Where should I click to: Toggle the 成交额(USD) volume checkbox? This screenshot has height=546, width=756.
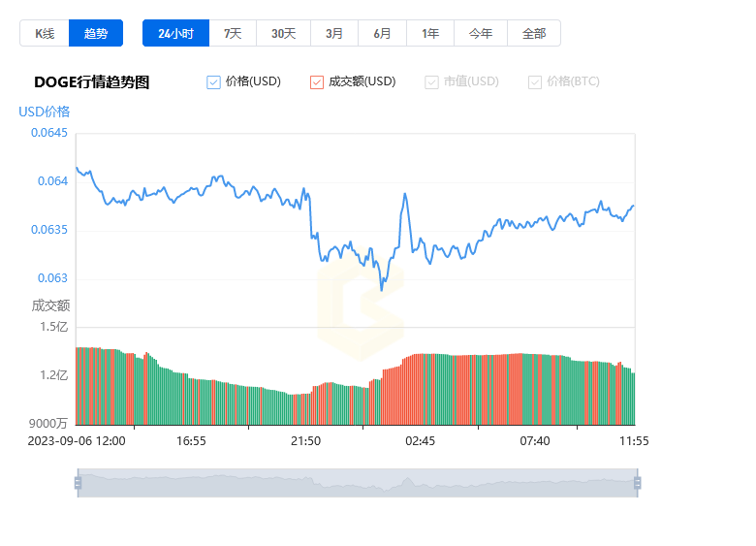pyautogui.click(x=317, y=82)
